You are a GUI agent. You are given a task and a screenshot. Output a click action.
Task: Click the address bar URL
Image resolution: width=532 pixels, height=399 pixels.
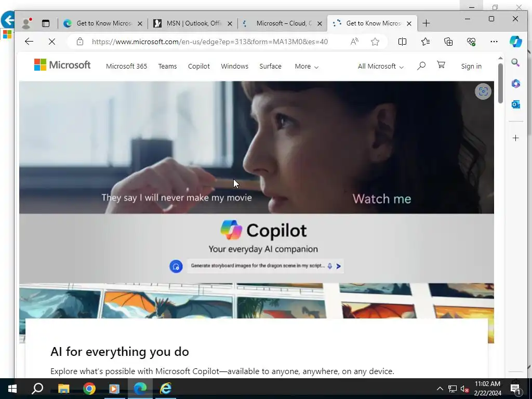210,42
